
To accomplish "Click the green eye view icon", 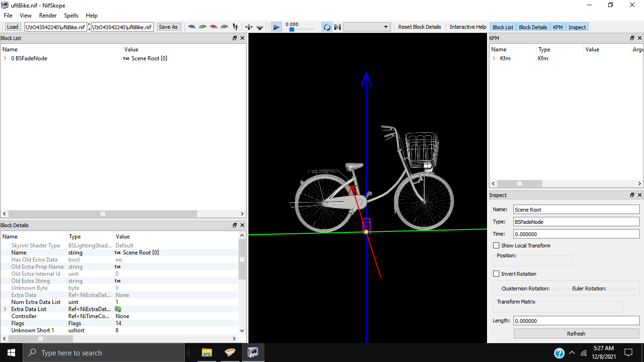I will click(202, 27).
